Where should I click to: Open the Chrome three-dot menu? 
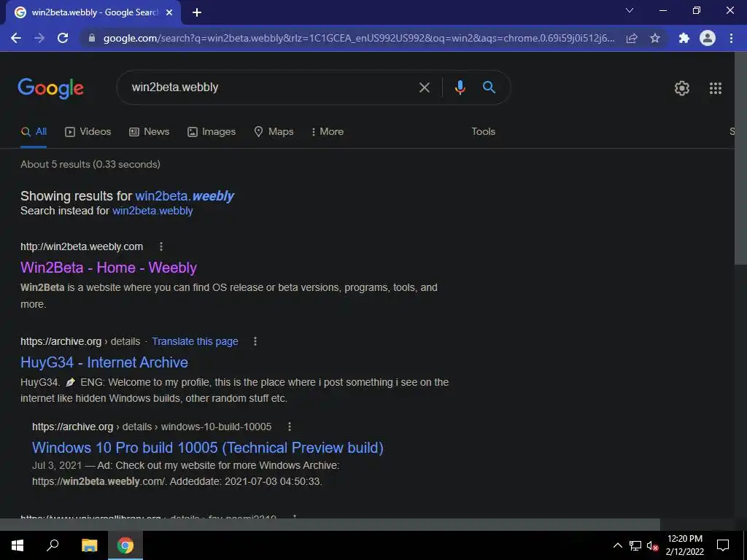[731, 38]
